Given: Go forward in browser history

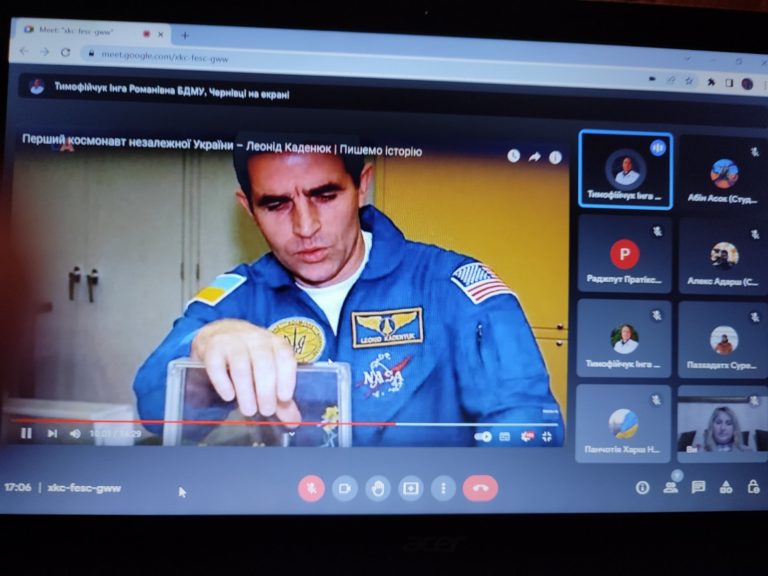Looking at the screenshot, I should pyautogui.click(x=45, y=51).
